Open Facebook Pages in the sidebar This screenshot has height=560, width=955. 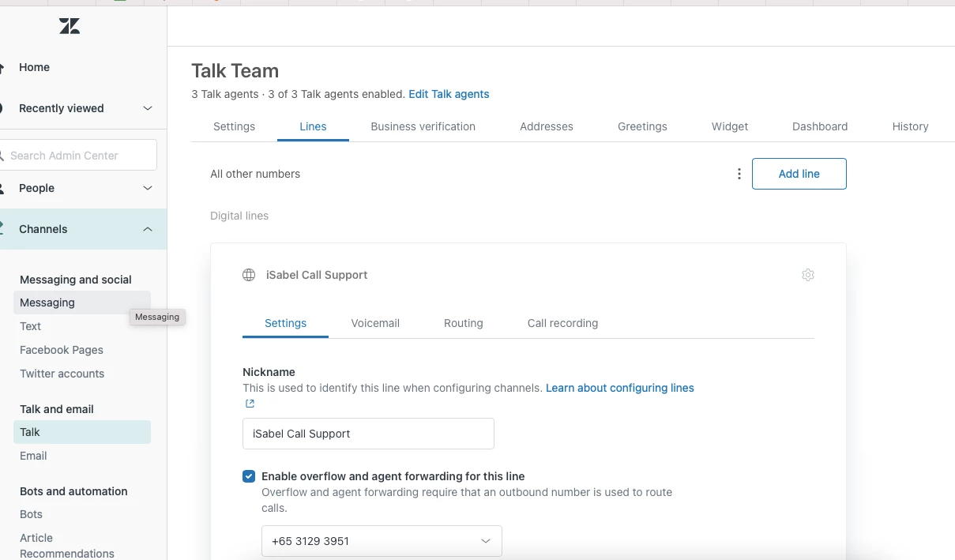tap(62, 350)
